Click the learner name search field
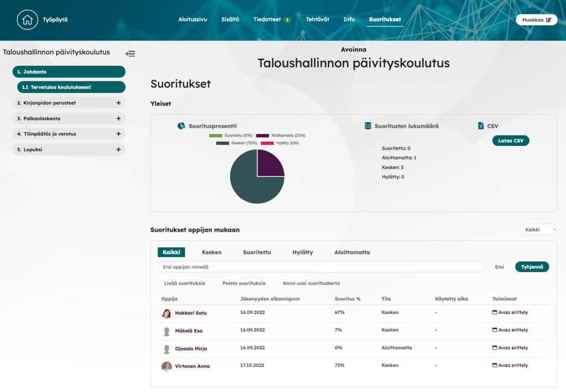The image size is (566, 392). point(321,267)
